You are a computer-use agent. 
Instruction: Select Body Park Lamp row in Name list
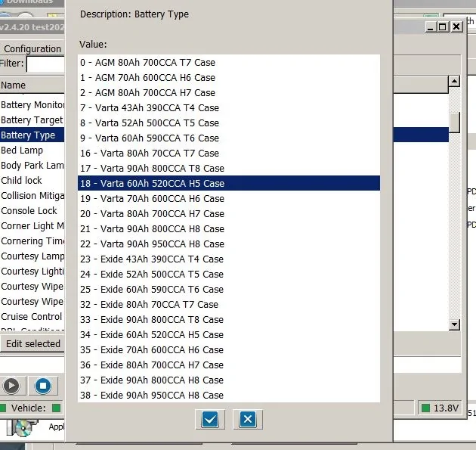point(32,166)
